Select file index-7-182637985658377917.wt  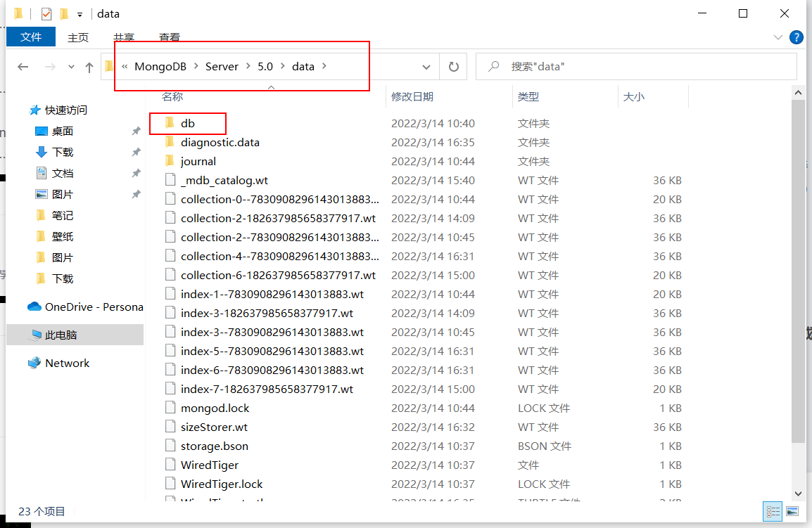click(x=267, y=389)
